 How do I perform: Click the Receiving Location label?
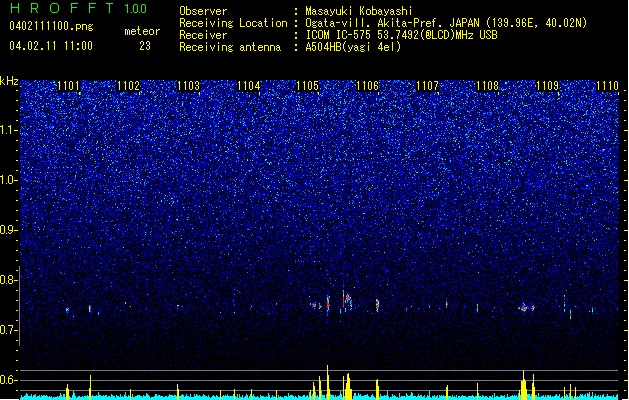233,23
